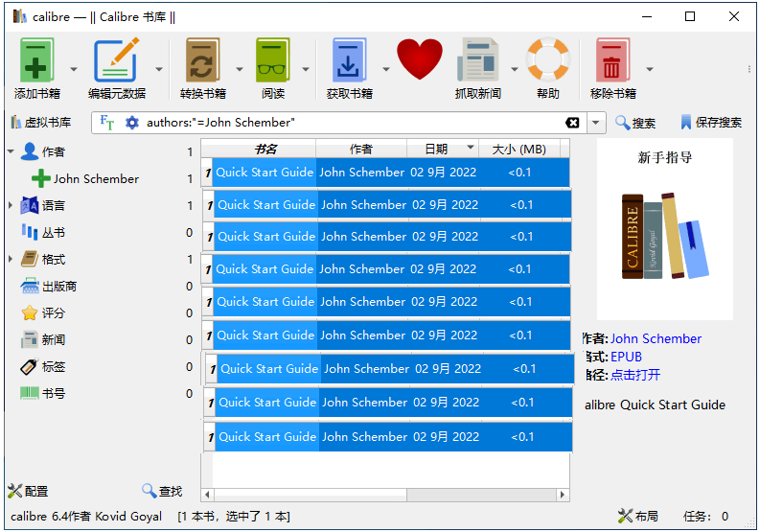Toggle the full-text search FT icon

(107, 122)
